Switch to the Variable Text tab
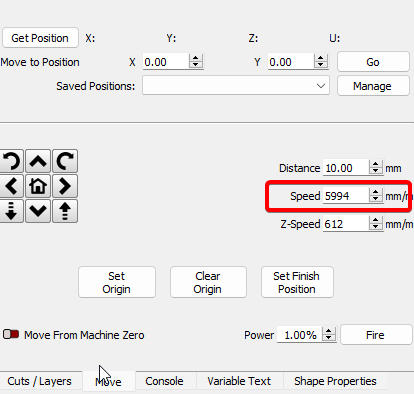 tap(239, 381)
